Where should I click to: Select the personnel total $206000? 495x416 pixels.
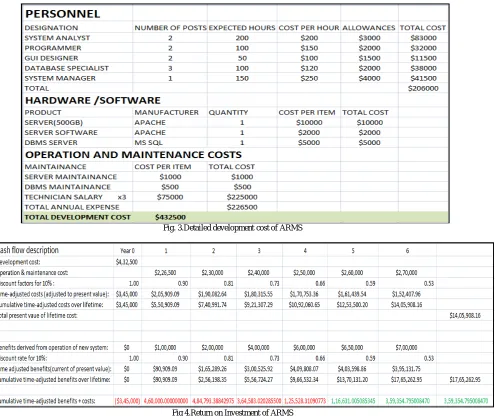tap(423, 88)
